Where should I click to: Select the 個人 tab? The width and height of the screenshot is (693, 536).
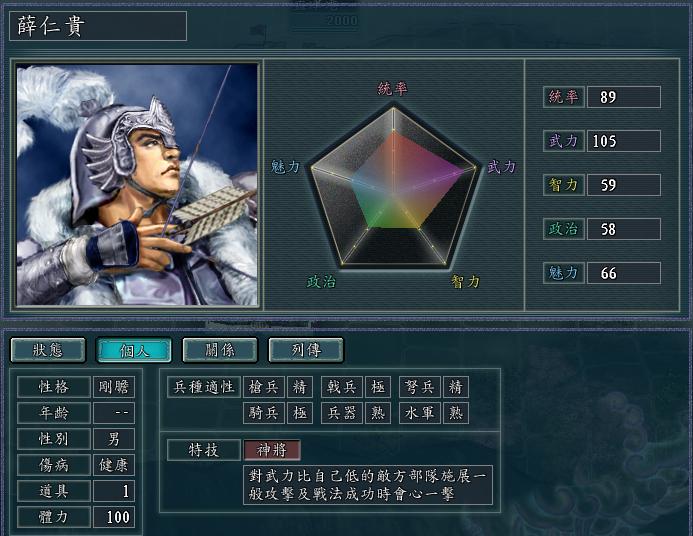134,350
